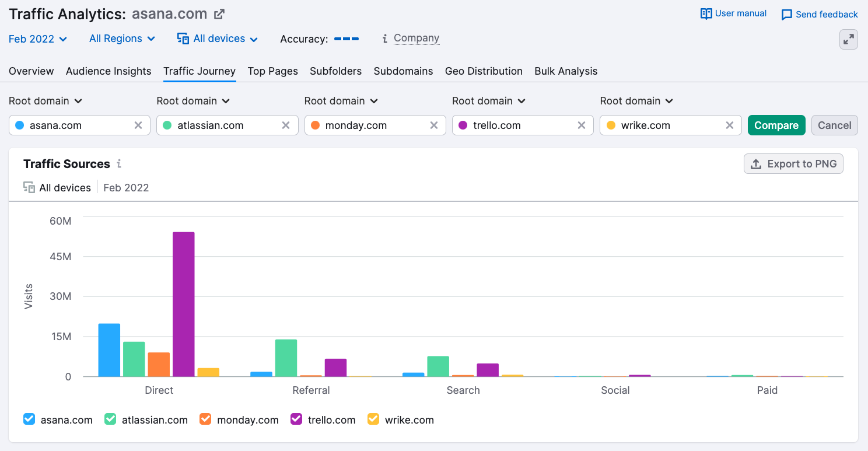The width and height of the screenshot is (868, 451).
Task: Toggle the trello.com legend checkbox
Action: click(x=296, y=419)
